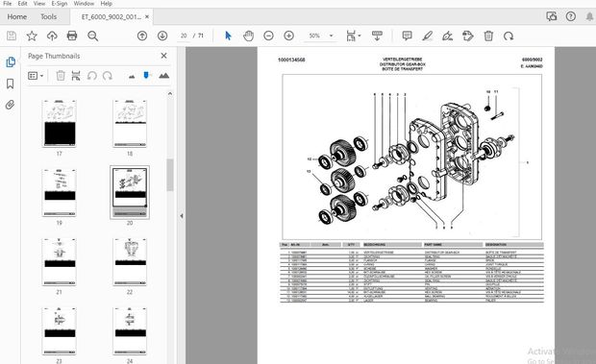Image resolution: width=596 pixels, height=364 pixels.
Task: Open the E-Sign menu
Action: coord(60,4)
